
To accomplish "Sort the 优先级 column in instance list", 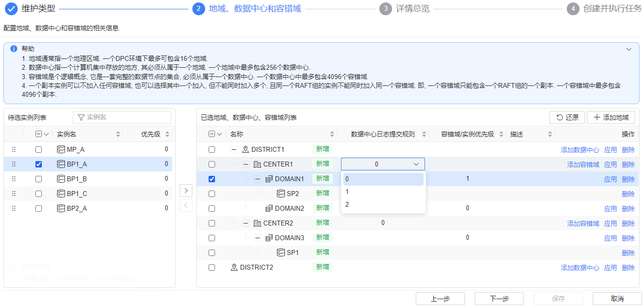I will click(x=167, y=134).
